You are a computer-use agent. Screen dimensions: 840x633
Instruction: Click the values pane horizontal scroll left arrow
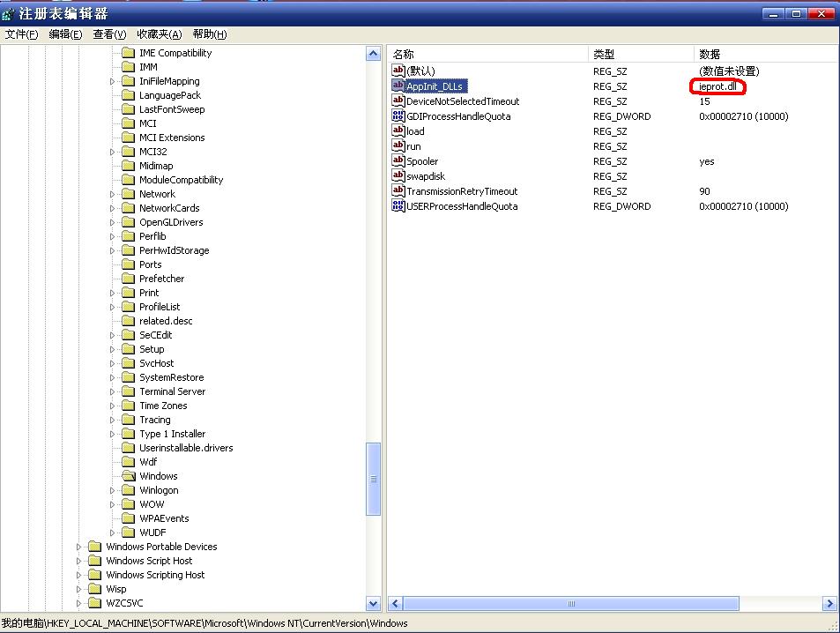coord(396,604)
